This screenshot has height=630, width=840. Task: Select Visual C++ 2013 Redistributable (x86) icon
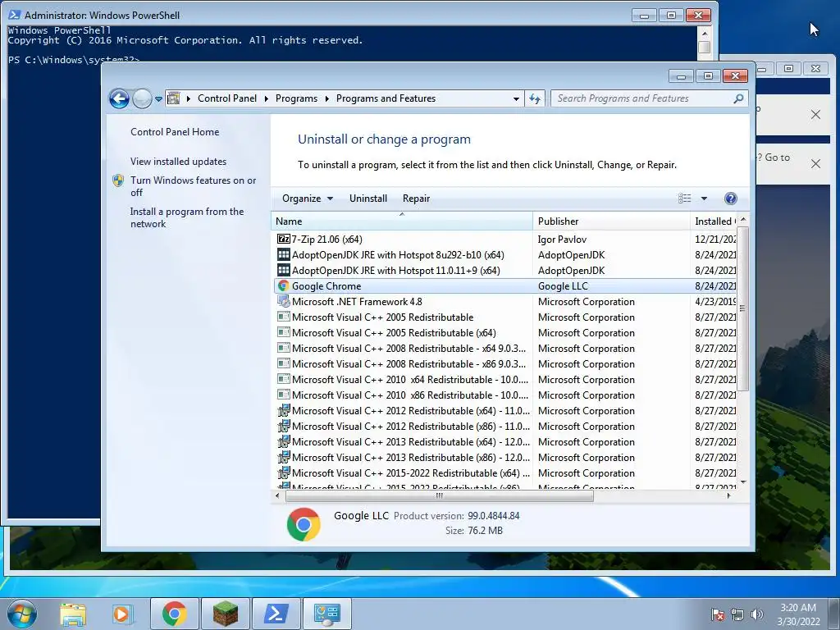283,458
